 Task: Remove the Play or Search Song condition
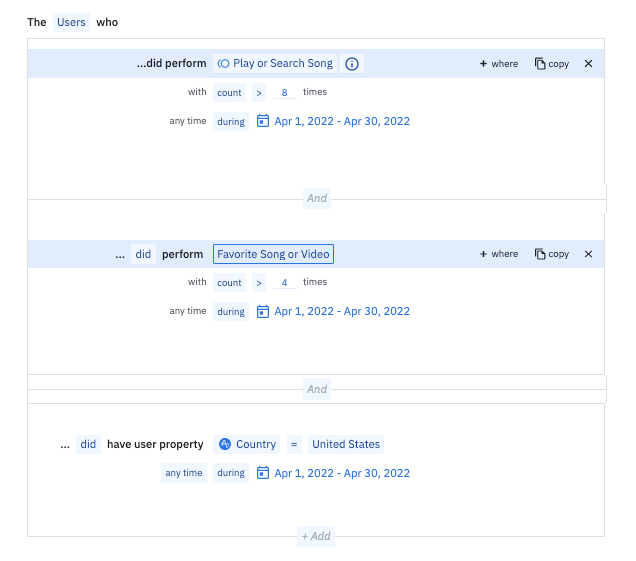[x=588, y=64]
